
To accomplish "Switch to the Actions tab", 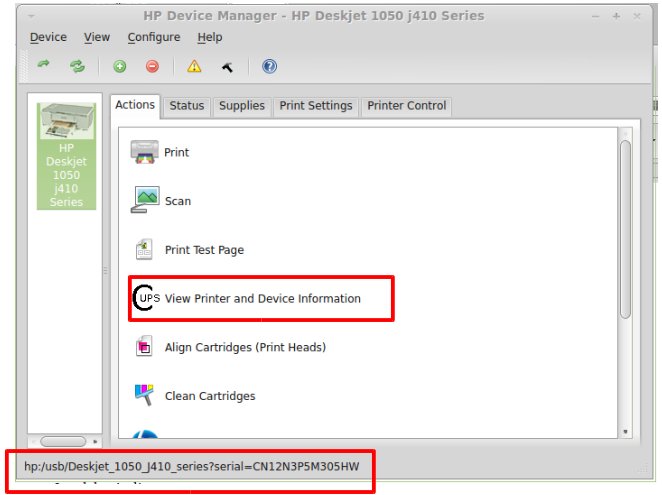I will pyautogui.click(x=135, y=105).
